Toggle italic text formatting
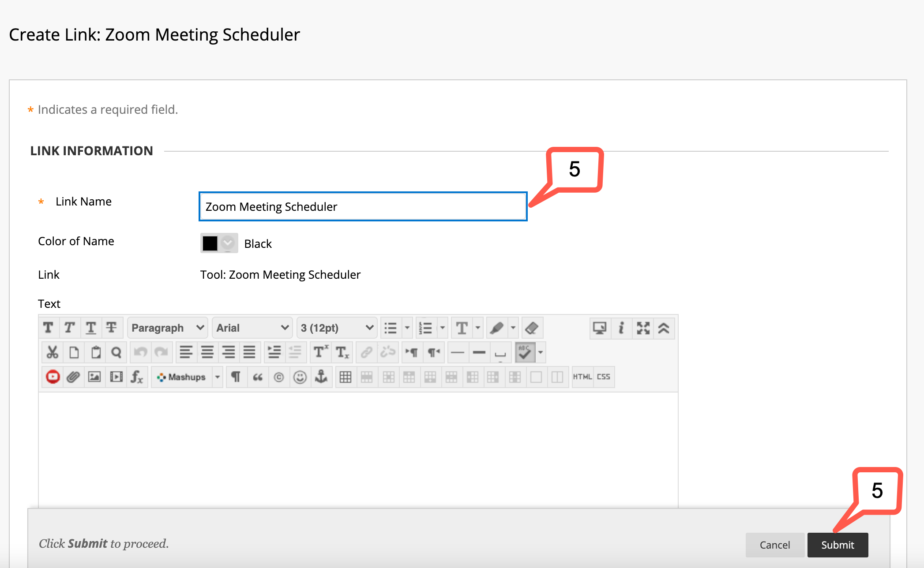 click(70, 328)
